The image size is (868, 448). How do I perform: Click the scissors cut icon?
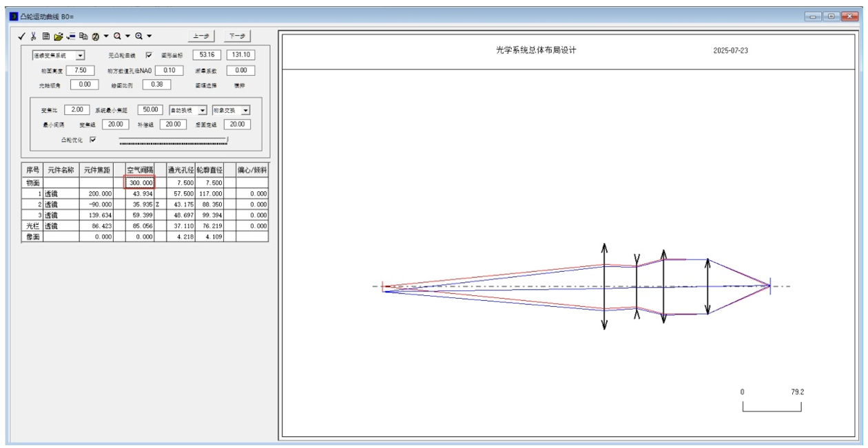(x=33, y=36)
